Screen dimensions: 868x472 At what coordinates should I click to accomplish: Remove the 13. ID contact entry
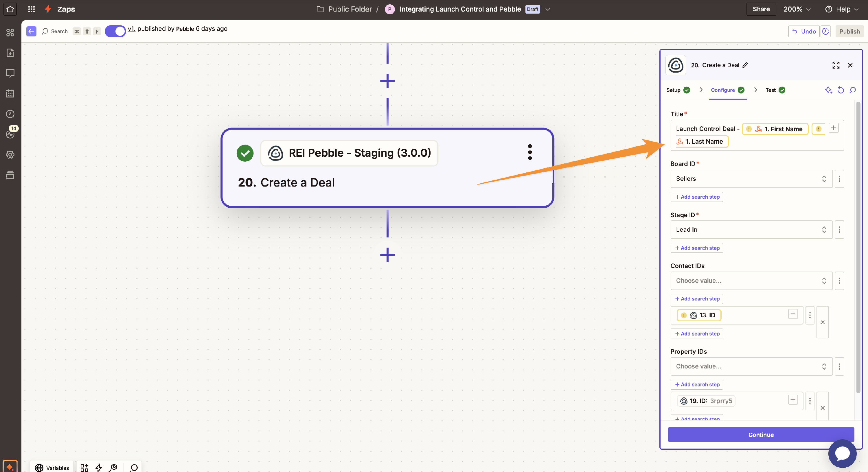tap(822, 322)
